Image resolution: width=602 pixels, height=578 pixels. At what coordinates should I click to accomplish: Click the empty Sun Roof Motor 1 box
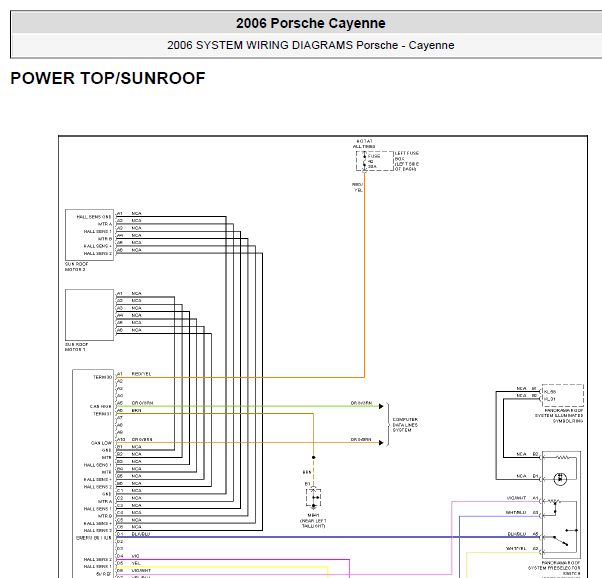point(89,315)
